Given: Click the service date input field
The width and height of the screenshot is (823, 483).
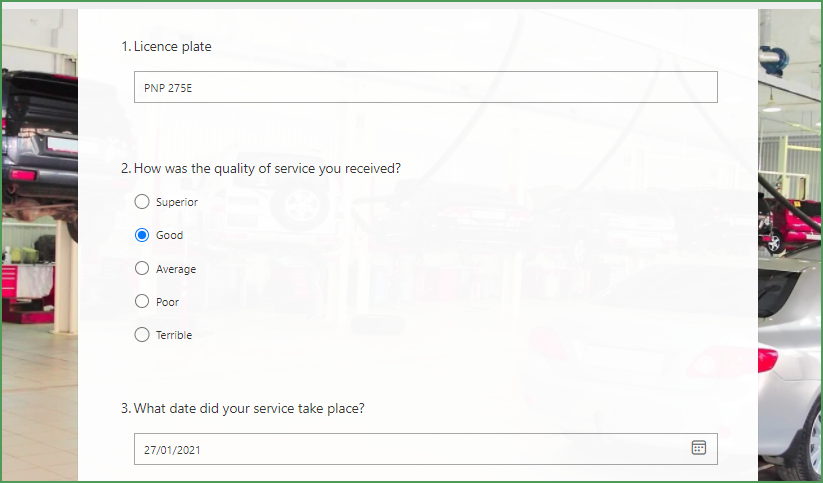Looking at the screenshot, I should (426, 449).
